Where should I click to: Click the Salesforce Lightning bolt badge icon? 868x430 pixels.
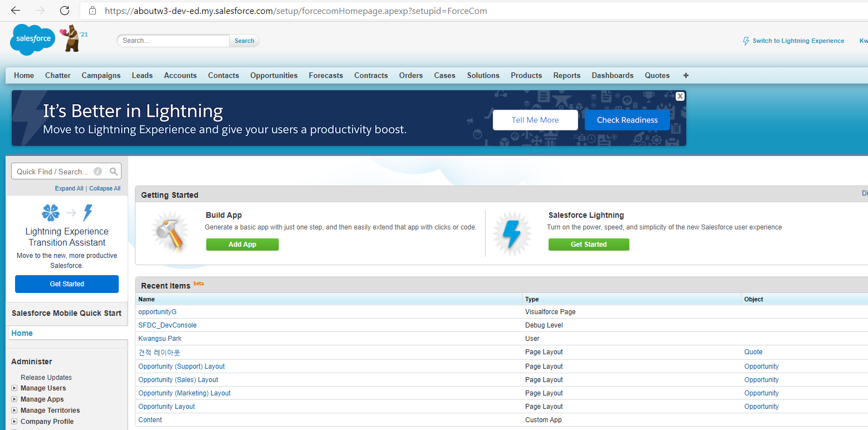(x=512, y=233)
